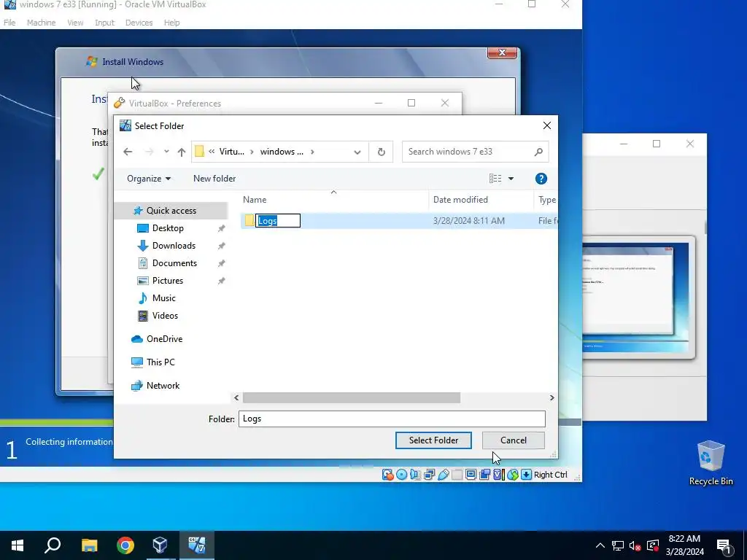
Task: Select Desktop in navigation pane
Action: [168, 228]
